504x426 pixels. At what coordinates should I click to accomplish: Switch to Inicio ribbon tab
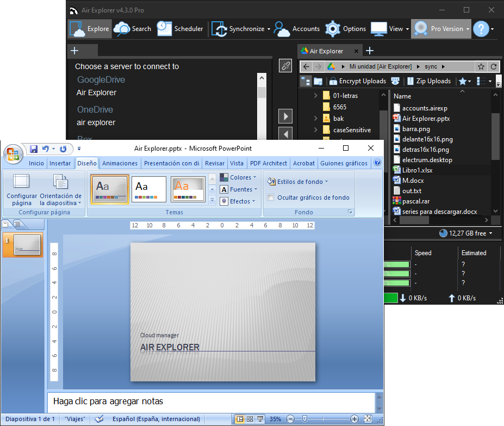click(36, 163)
